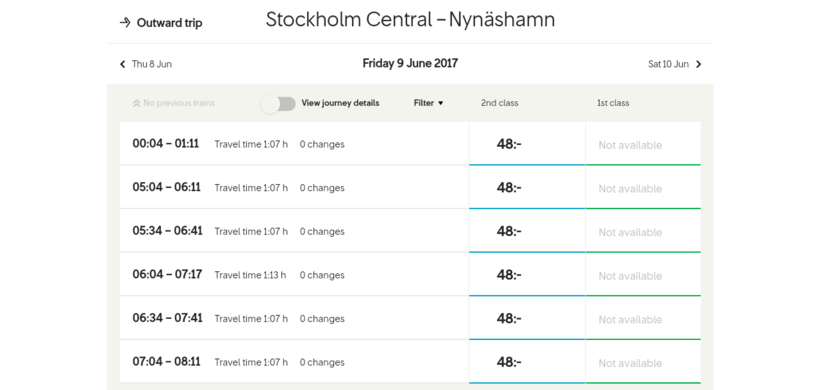Select 2nd class fare for 06:04 train
The image size is (820, 390).
tap(527, 274)
